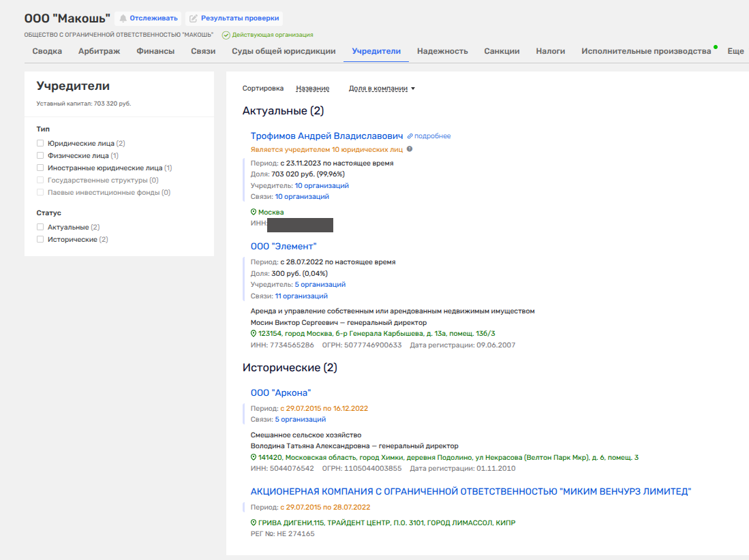
Task: Open the 11 организаций связи link
Action: coord(301,296)
